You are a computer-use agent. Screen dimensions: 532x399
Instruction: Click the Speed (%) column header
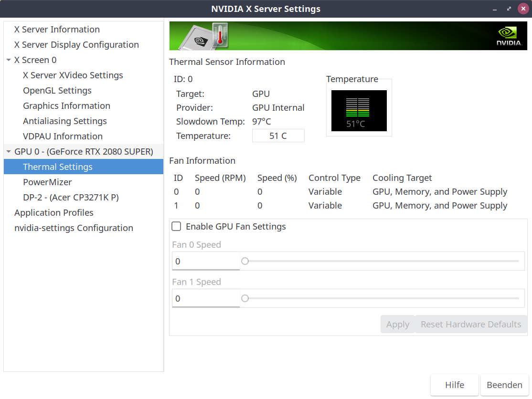[277, 178]
